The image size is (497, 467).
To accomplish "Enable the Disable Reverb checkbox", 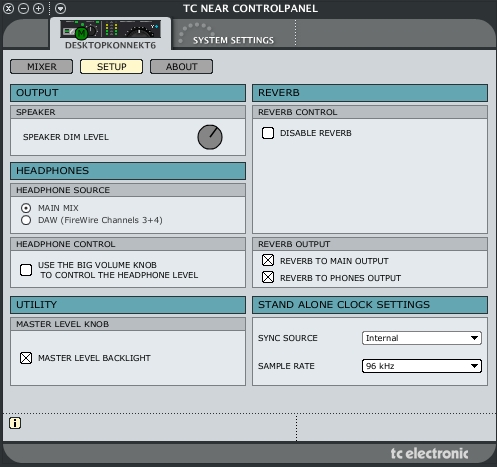I will point(268,133).
